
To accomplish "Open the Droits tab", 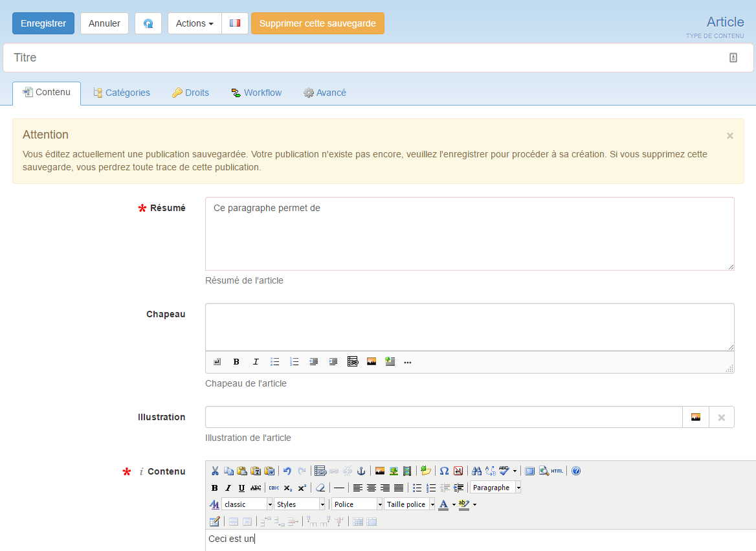I will click(x=190, y=93).
